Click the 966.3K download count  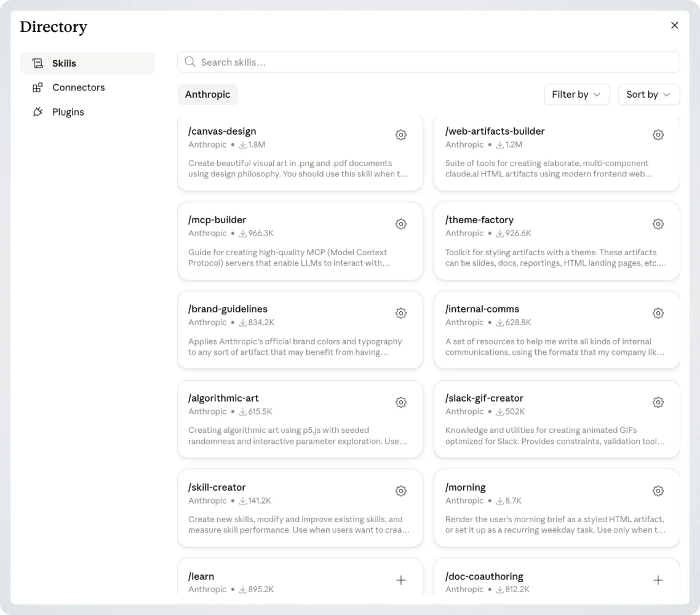pos(261,234)
